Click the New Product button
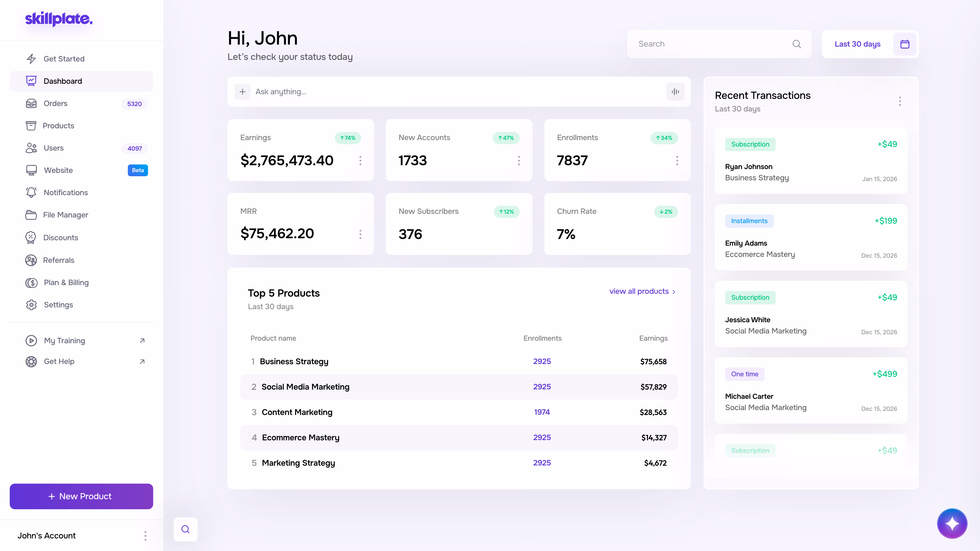Viewport: 980px width, 551px height. click(81, 496)
